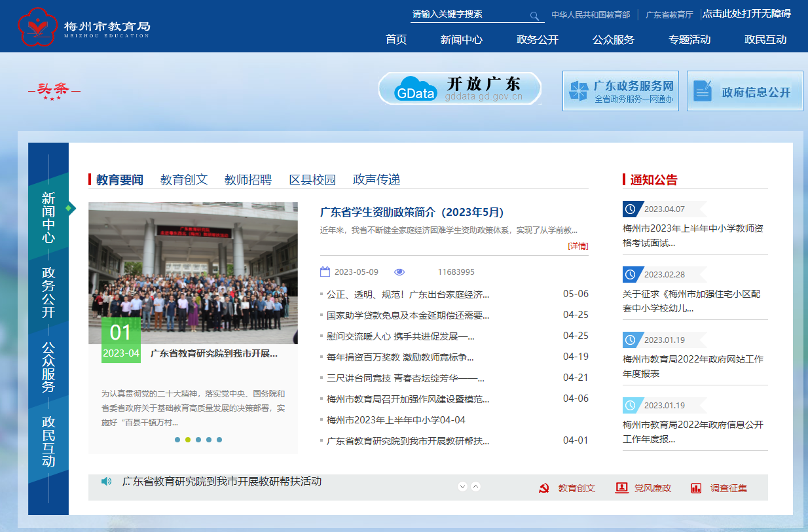
Task: Switch to the 区县校园 tab
Action: coord(312,180)
